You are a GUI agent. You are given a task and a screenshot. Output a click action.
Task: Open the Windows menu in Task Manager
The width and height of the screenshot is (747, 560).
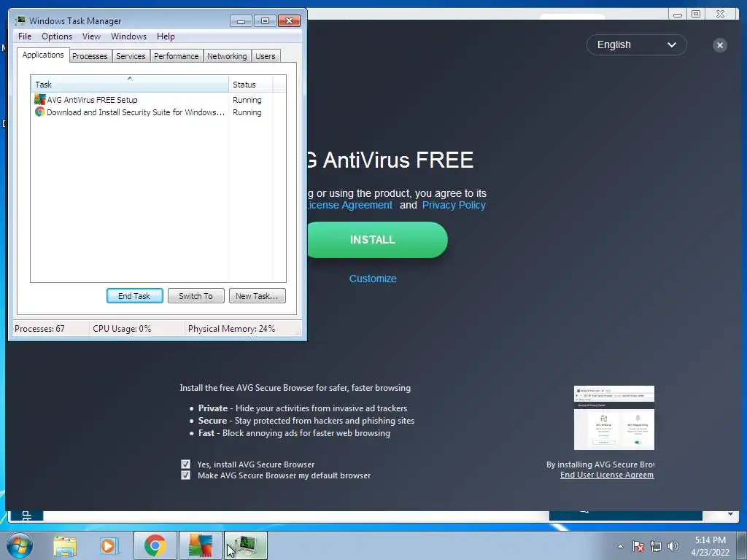click(x=128, y=36)
